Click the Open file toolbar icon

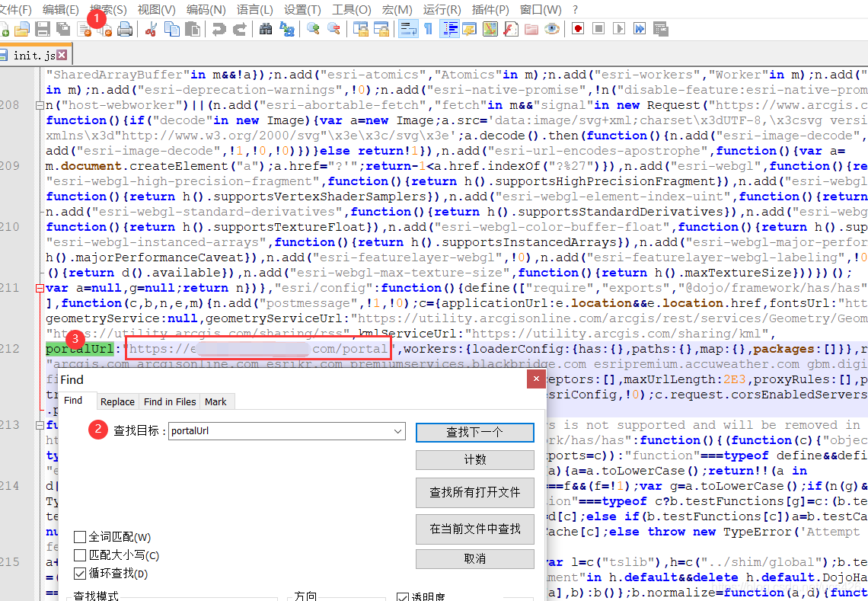click(22, 29)
